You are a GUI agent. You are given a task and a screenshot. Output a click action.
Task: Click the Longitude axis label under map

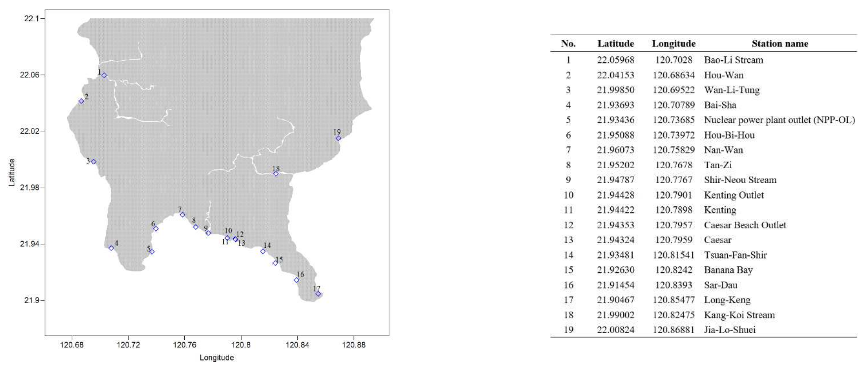click(x=217, y=357)
